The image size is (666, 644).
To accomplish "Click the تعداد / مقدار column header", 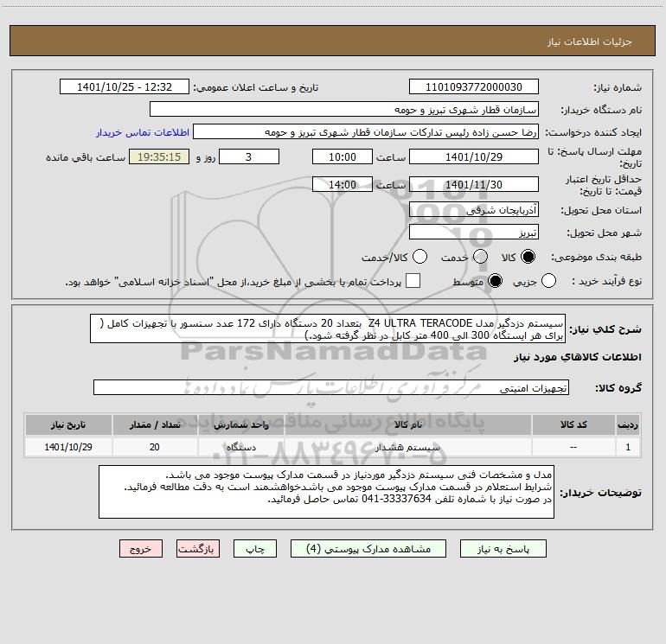I will click(155, 425).
